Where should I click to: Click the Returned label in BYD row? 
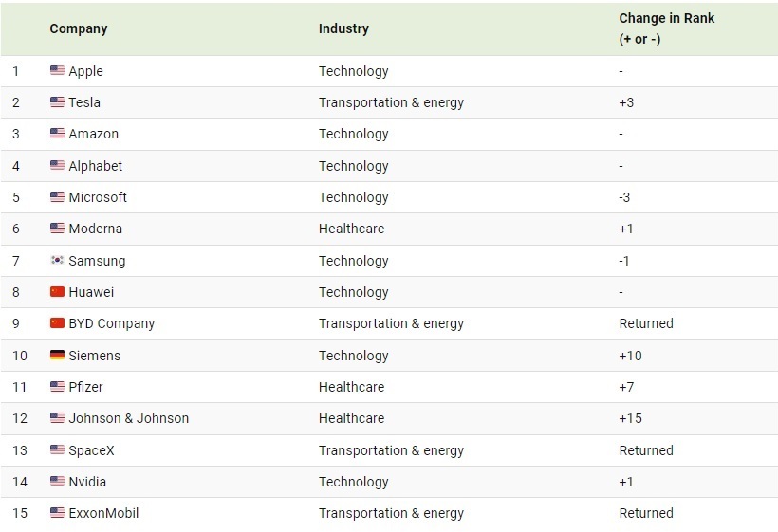pyautogui.click(x=646, y=323)
